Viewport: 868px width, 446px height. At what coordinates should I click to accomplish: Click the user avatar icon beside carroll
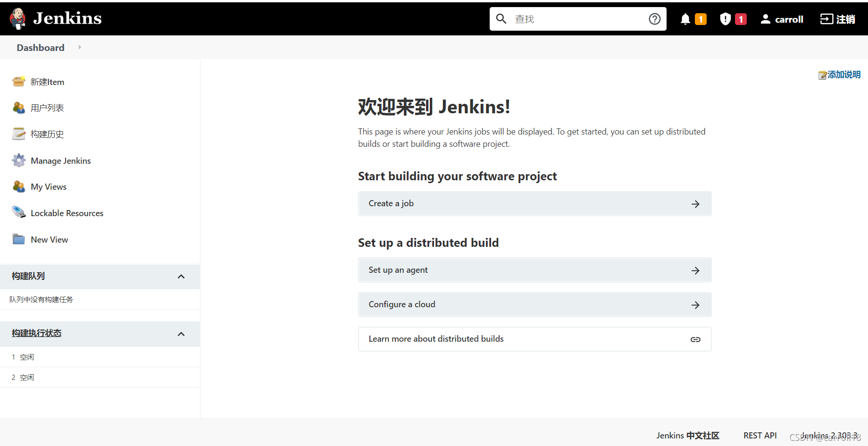click(766, 19)
